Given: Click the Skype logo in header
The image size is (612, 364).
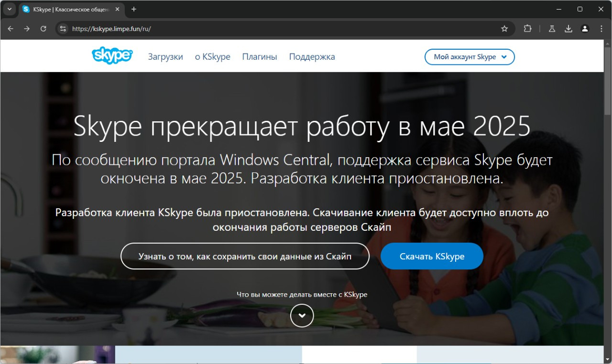Looking at the screenshot, I should [112, 56].
